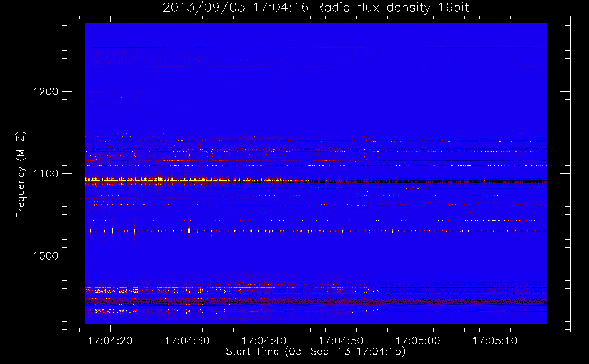Click the 17:05:00 time axis label
The image size is (589, 364).
pos(418,341)
